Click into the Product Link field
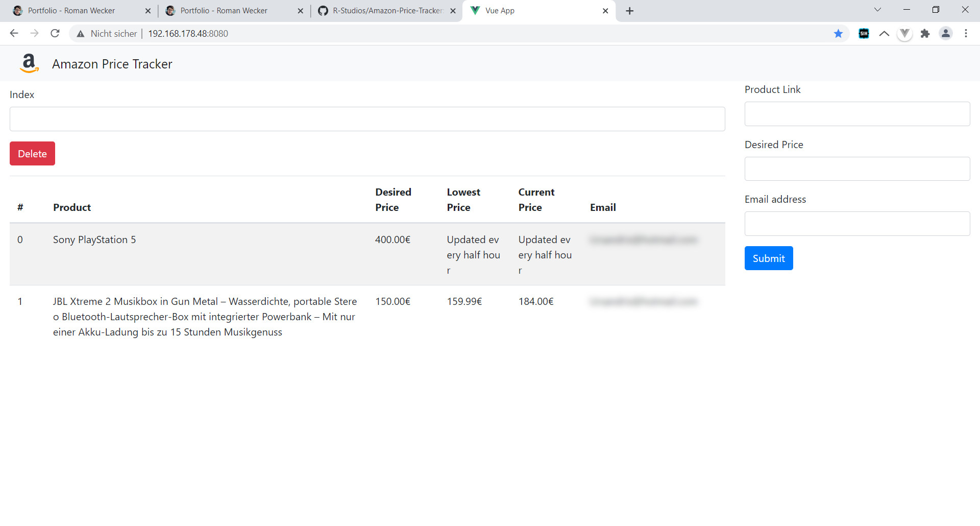This screenshot has width=980, height=526. (857, 114)
